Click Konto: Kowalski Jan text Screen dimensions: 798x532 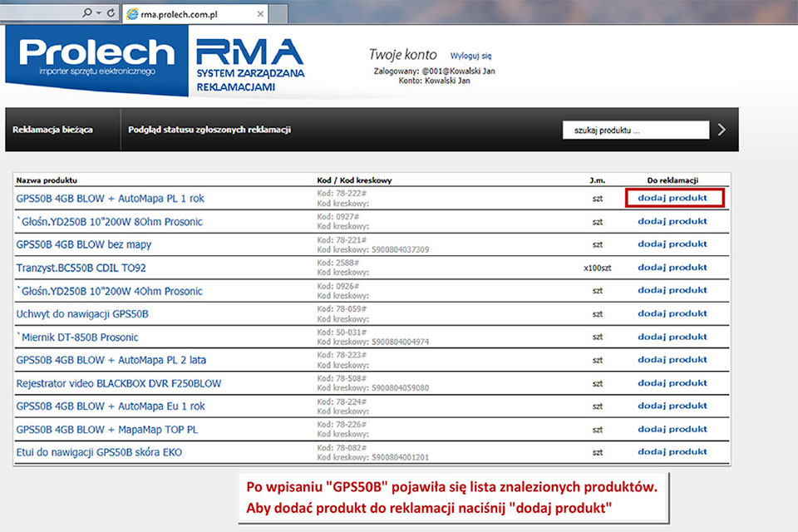coord(434,81)
